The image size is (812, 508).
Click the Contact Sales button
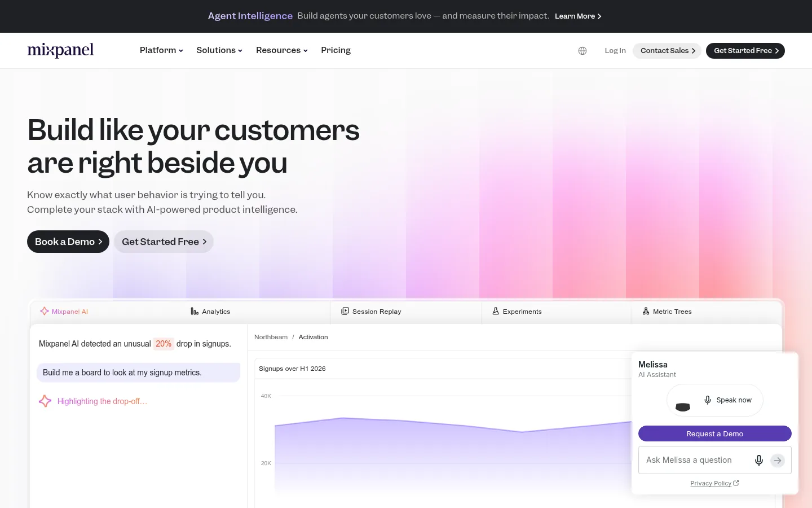(x=668, y=51)
